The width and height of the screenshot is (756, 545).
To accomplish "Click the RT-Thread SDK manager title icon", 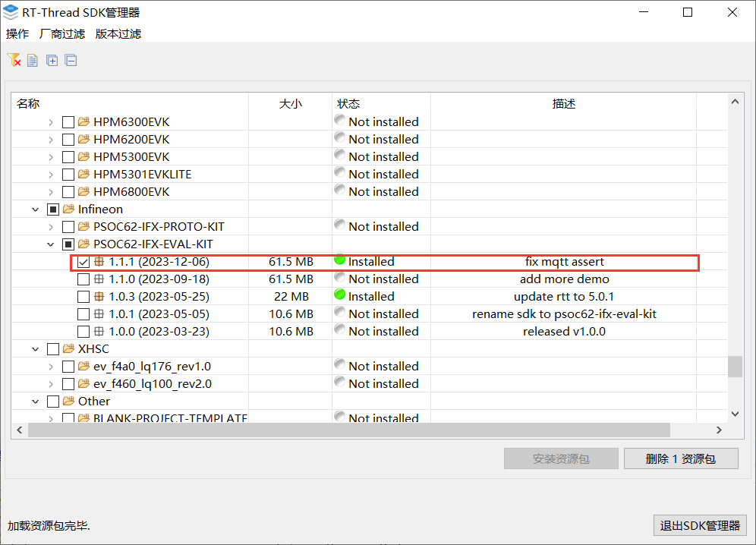I will coord(10,13).
